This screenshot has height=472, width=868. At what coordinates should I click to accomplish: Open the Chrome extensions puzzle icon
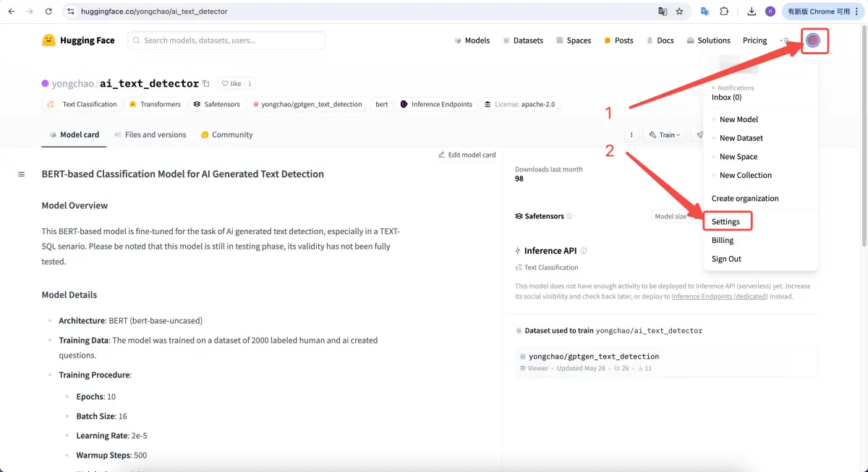724,12
